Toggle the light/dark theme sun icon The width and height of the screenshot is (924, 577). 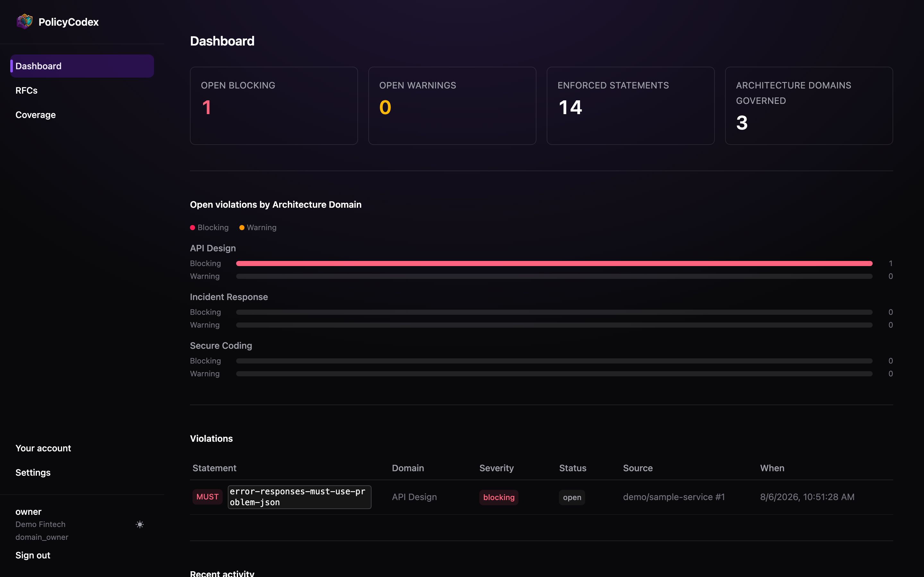pyautogui.click(x=140, y=524)
